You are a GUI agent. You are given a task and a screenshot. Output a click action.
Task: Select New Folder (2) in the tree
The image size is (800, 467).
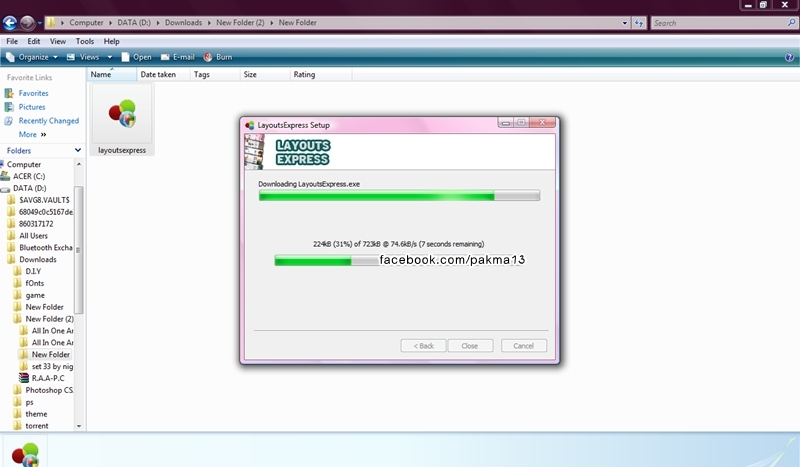point(49,319)
